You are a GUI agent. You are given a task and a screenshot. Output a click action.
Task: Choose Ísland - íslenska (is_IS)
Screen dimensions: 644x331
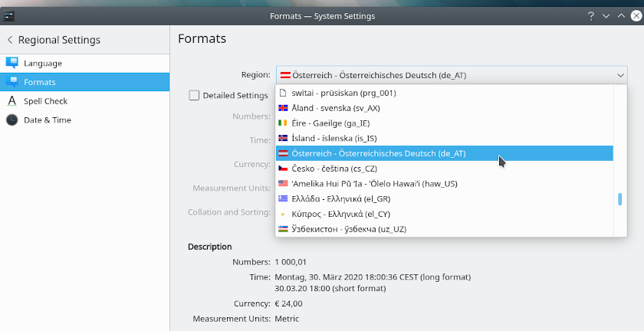445,139
